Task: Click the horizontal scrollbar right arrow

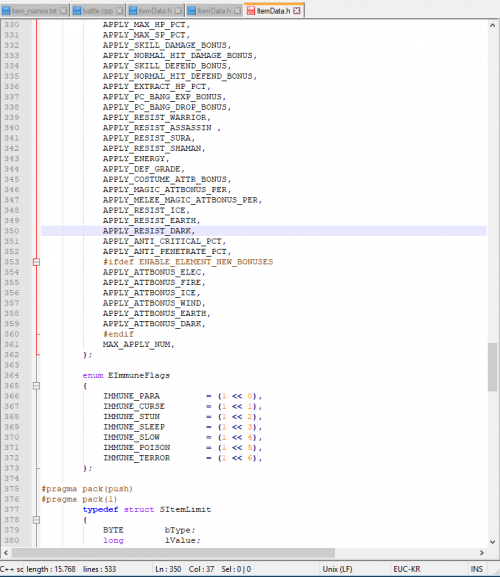Action: point(482,553)
